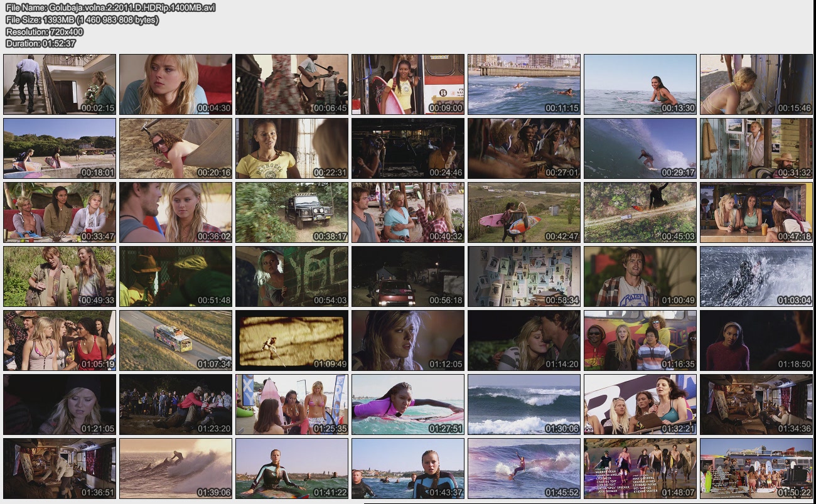Click the Duration 01:52:37 text
The width and height of the screenshot is (816, 504).
(41, 43)
